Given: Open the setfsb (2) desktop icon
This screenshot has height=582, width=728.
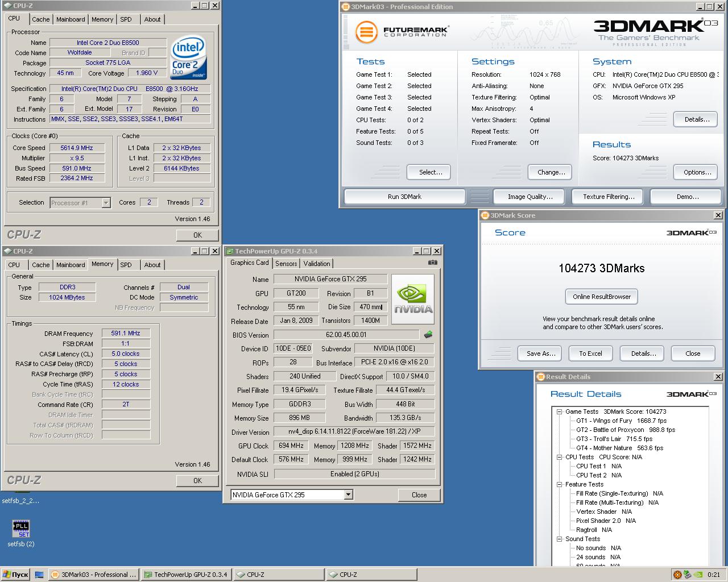Looking at the screenshot, I should point(21,533).
